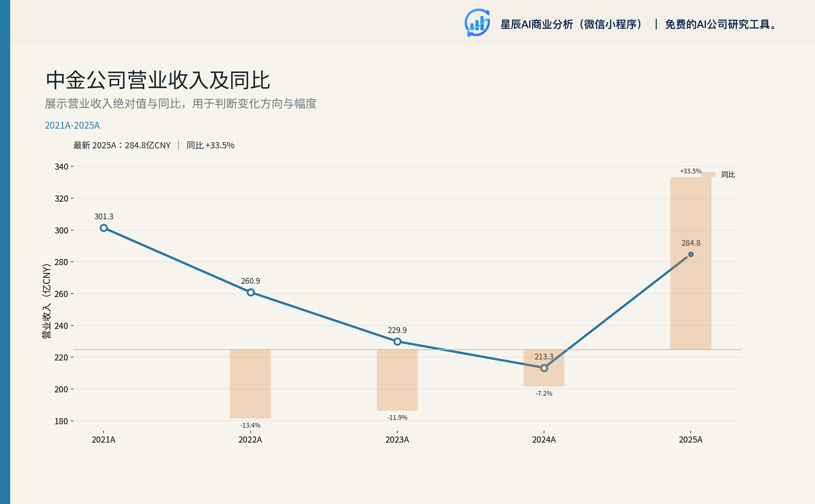The image size is (815, 504).
Task: Click the 2025A x-axis label
Action: click(691, 440)
